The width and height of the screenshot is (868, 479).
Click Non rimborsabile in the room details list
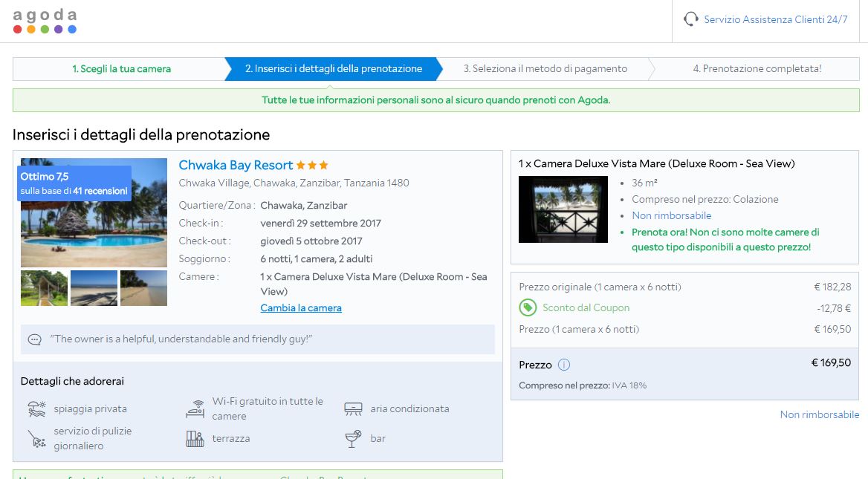(x=672, y=215)
